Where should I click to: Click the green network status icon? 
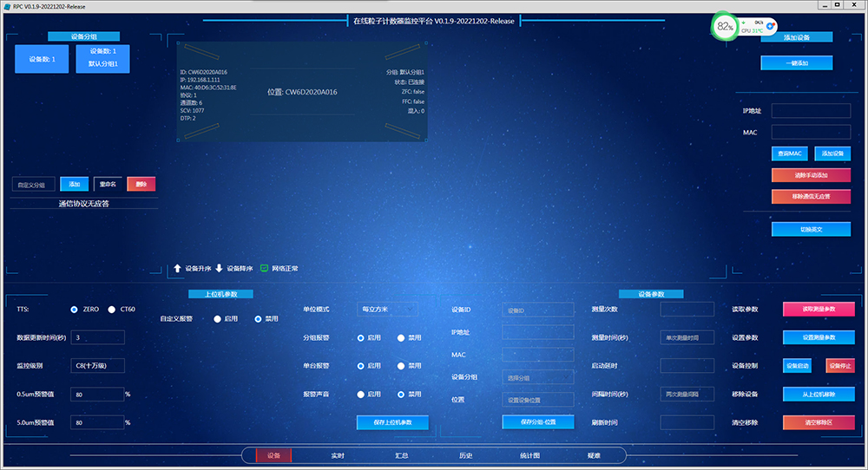click(x=264, y=269)
